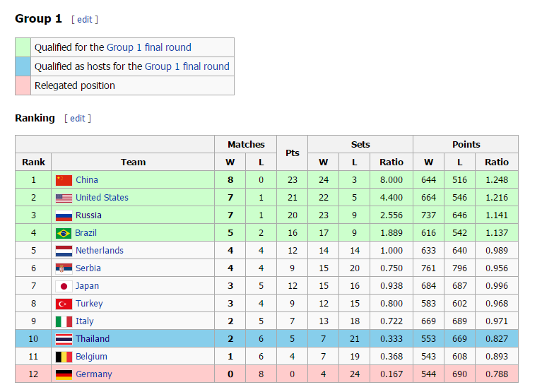
Task: Follow the 'Group 1 final round' link in the hosts legend row
Action: point(187,66)
